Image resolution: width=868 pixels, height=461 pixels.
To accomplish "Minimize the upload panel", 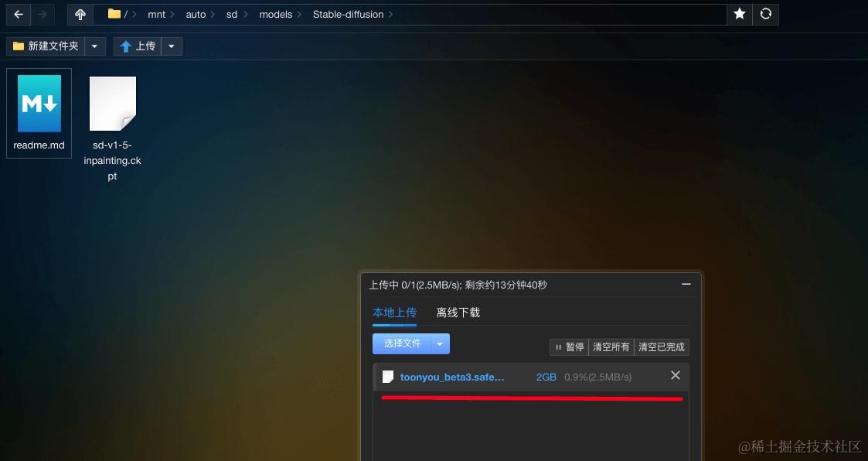I will pos(686,284).
